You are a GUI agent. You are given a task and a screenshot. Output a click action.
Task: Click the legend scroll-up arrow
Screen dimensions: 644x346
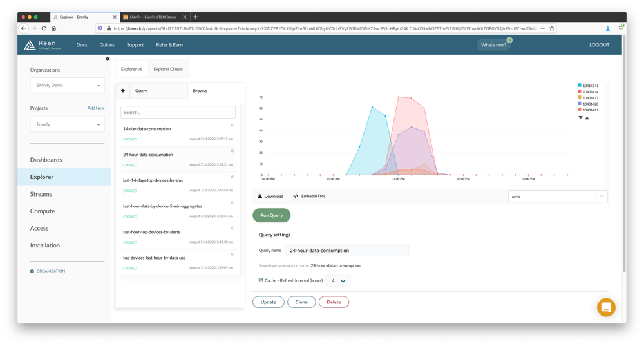(x=587, y=118)
